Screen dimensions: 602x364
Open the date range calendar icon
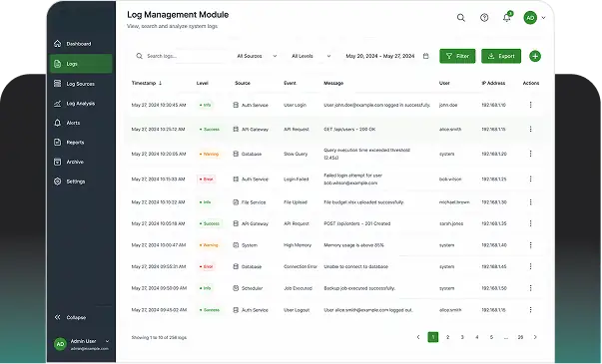pyautogui.click(x=425, y=56)
